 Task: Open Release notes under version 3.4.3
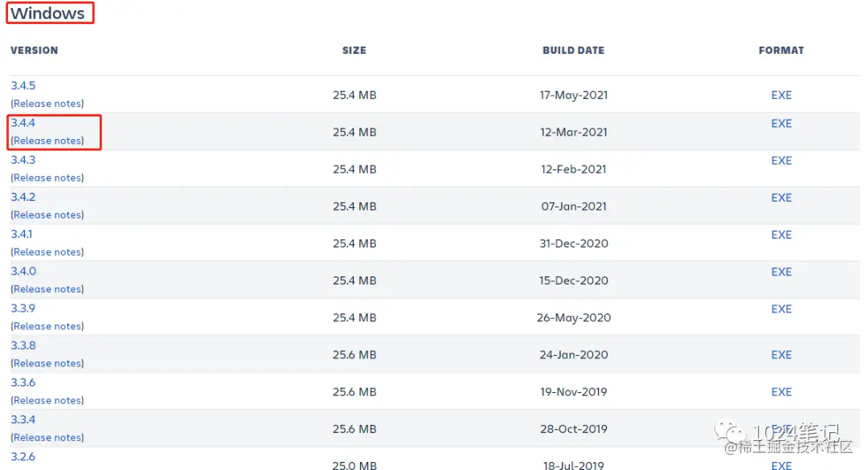pyautogui.click(x=47, y=178)
